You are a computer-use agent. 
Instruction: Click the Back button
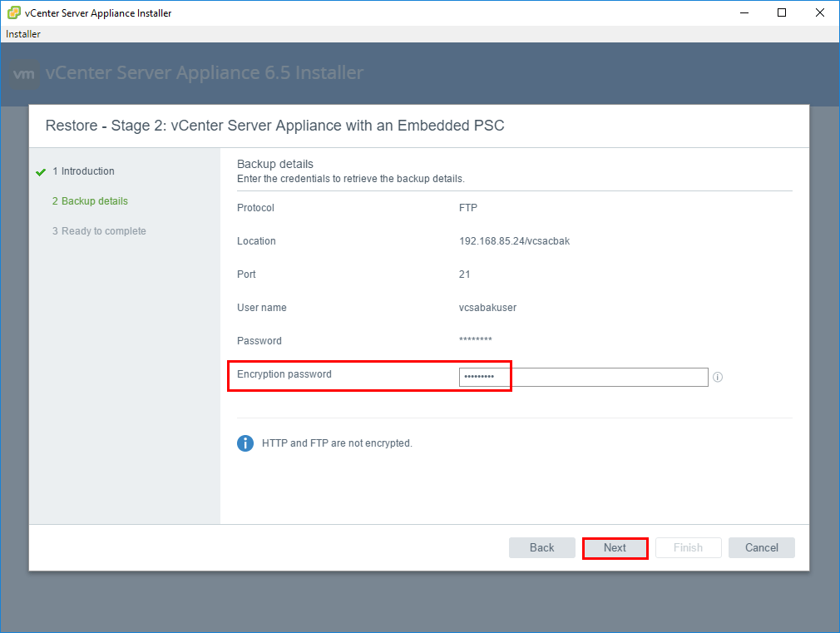tap(541, 548)
